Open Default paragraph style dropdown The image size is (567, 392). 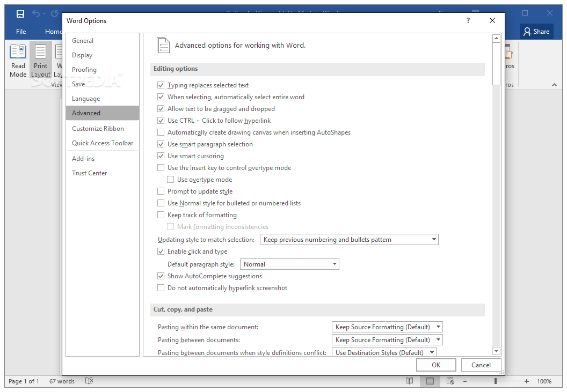tap(289, 264)
